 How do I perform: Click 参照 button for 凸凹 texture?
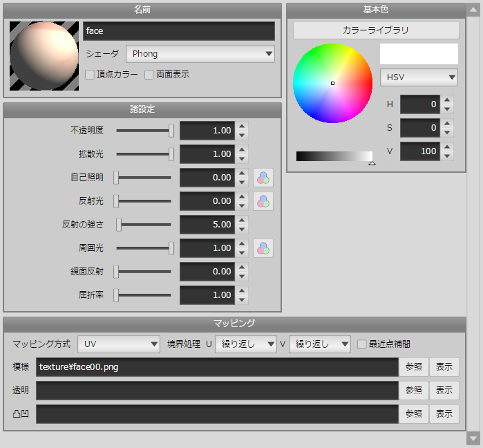point(414,414)
